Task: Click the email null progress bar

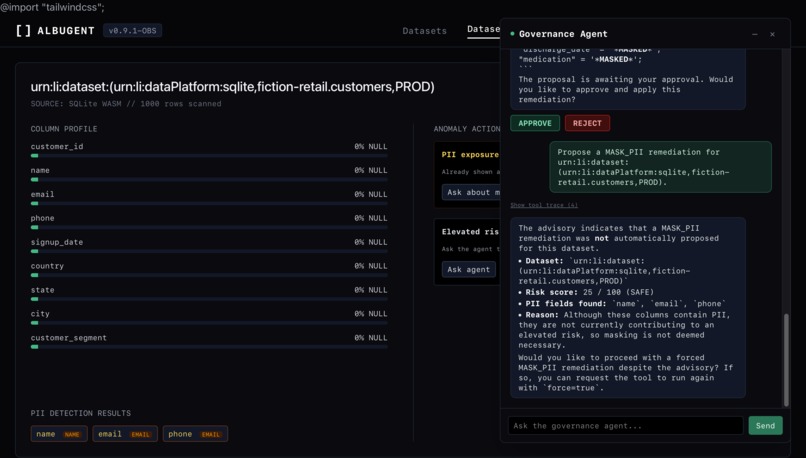Action: [x=209, y=204]
